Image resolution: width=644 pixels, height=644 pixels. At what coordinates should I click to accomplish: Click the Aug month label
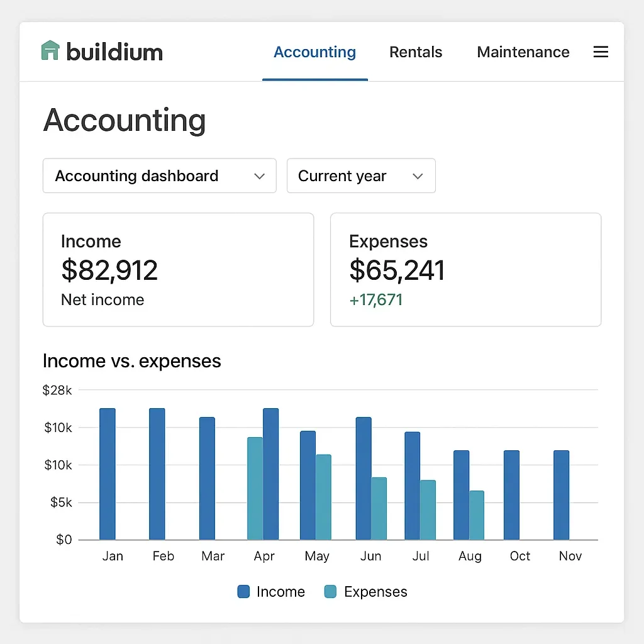coord(470,556)
